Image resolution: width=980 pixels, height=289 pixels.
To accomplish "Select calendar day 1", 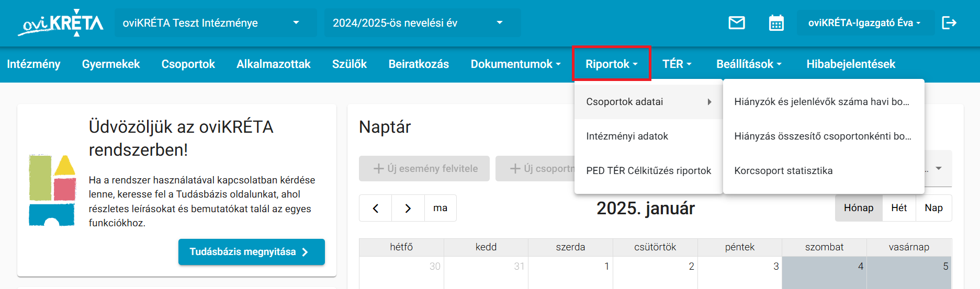I will click(x=570, y=272).
